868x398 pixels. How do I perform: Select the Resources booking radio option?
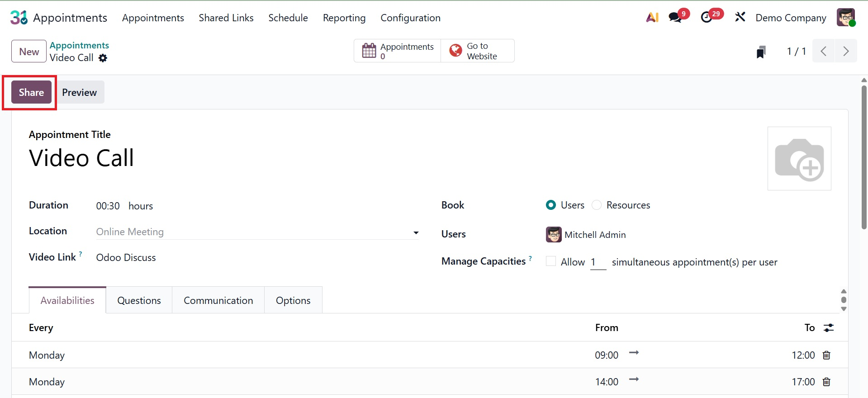point(597,205)
